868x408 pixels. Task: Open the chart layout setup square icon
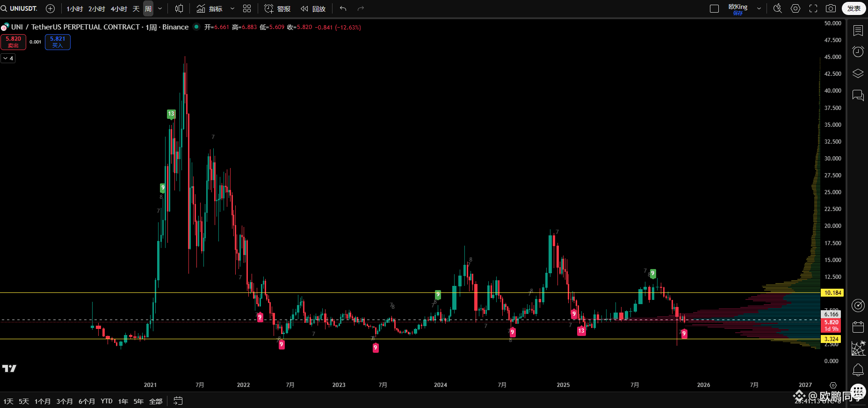pos(714,8)
